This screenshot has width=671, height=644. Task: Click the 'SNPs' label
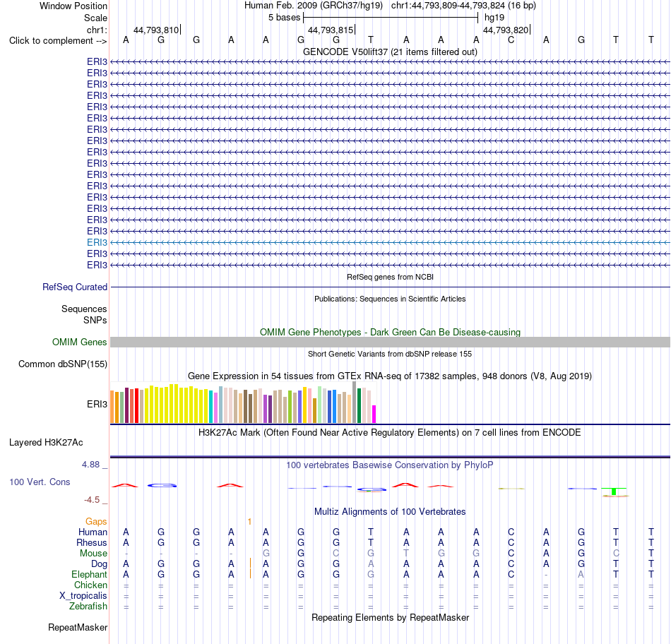pyautogui.click(x=95, y=320)
